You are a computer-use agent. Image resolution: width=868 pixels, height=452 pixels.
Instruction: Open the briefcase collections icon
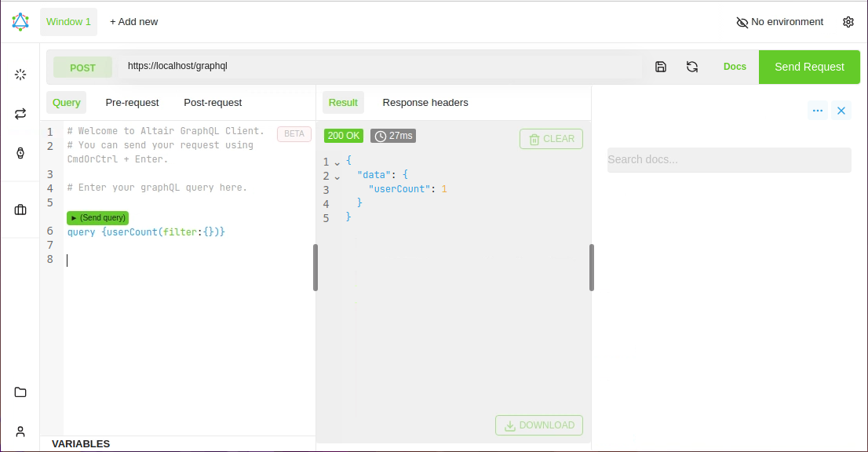pyautogui.click(x=20, y=210)
